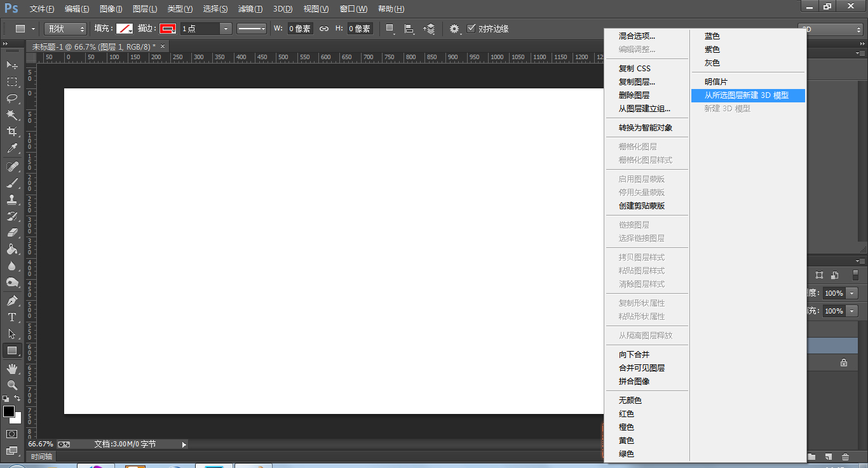Reset default foreground and background colors

click(6, 399)
